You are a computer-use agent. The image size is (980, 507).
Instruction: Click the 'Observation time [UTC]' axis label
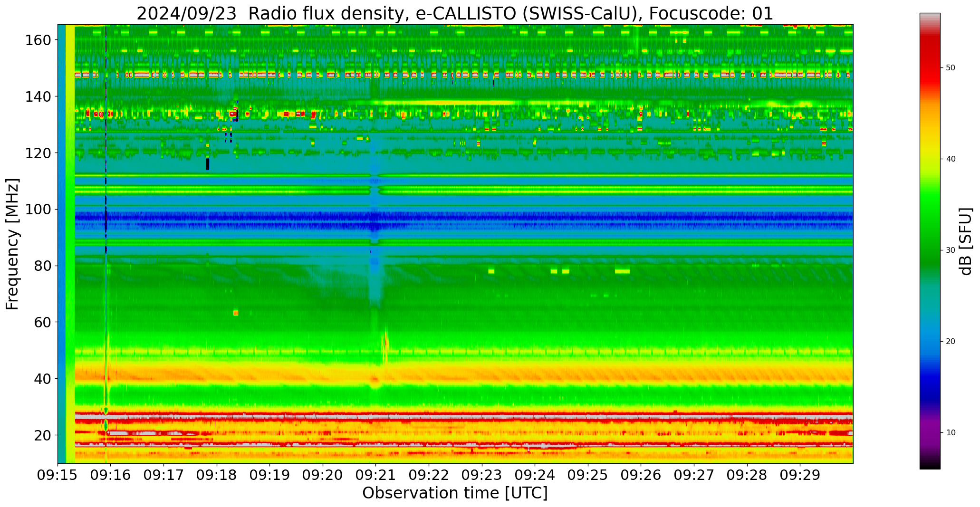coord(455,493)
